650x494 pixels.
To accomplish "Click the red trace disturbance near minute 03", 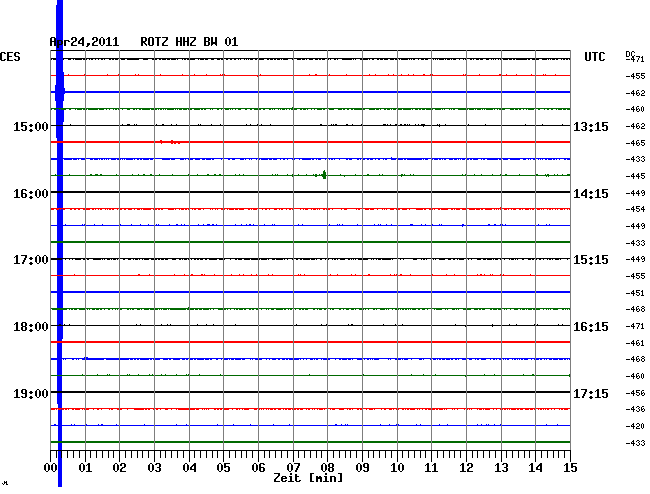I will [x=170, y=142].
